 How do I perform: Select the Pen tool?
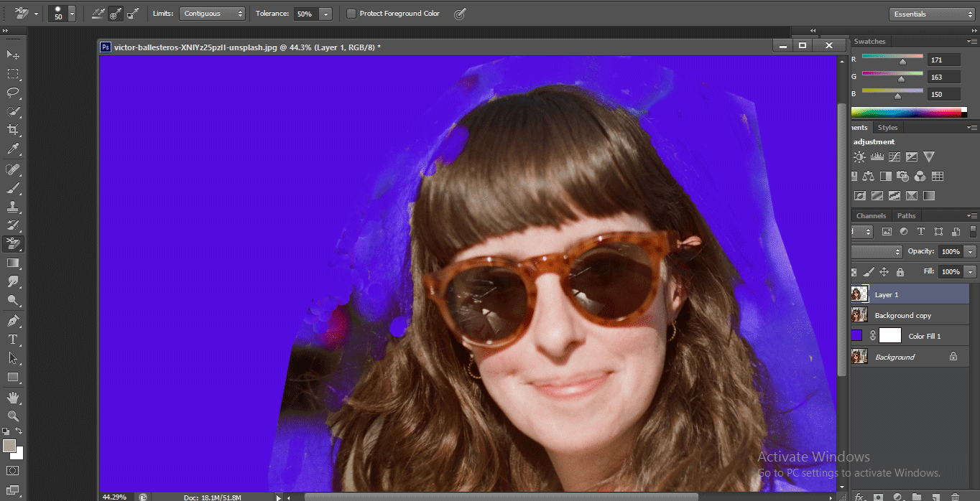pos(13,320)
